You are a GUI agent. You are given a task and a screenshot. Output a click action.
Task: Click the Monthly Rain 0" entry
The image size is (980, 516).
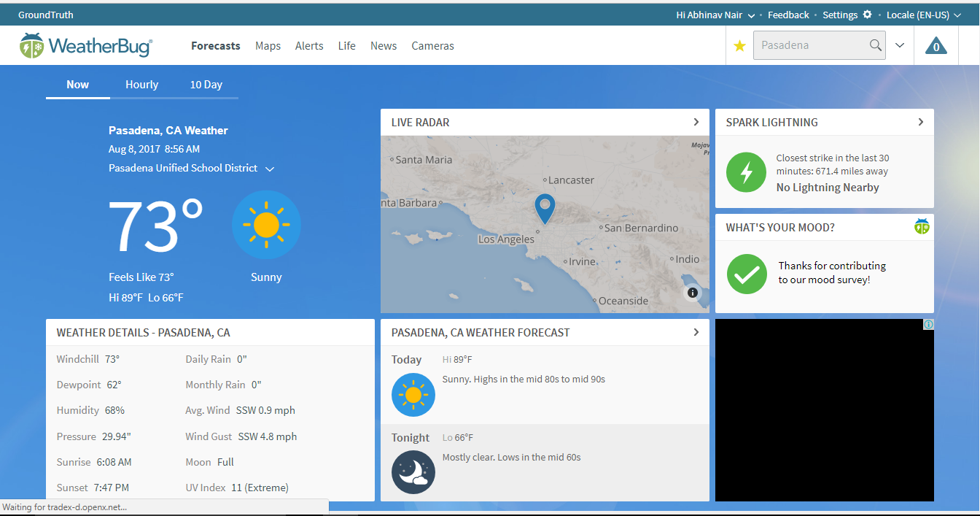(223, 385)
